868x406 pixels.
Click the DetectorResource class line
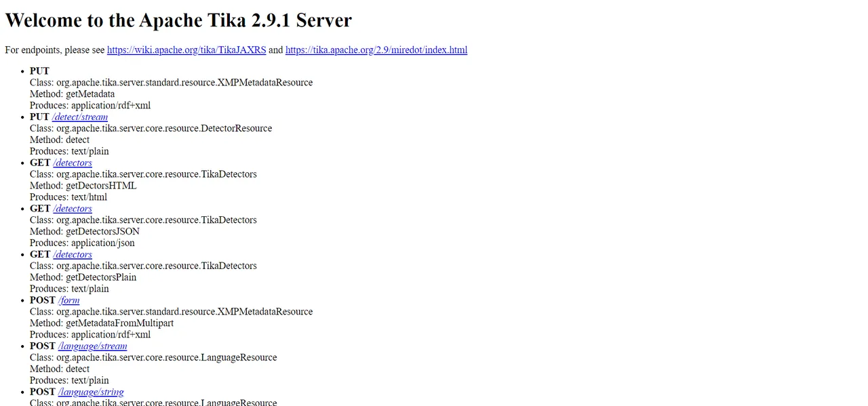click(x=151, y=129)
